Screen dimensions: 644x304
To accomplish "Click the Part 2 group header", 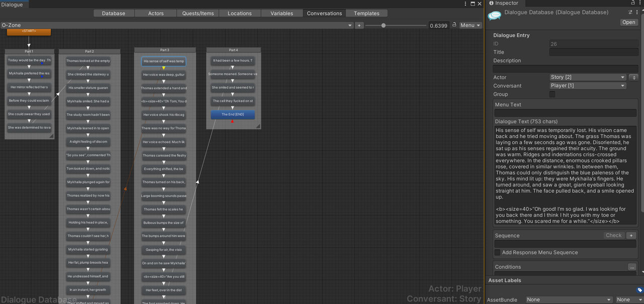I will 90,51.
